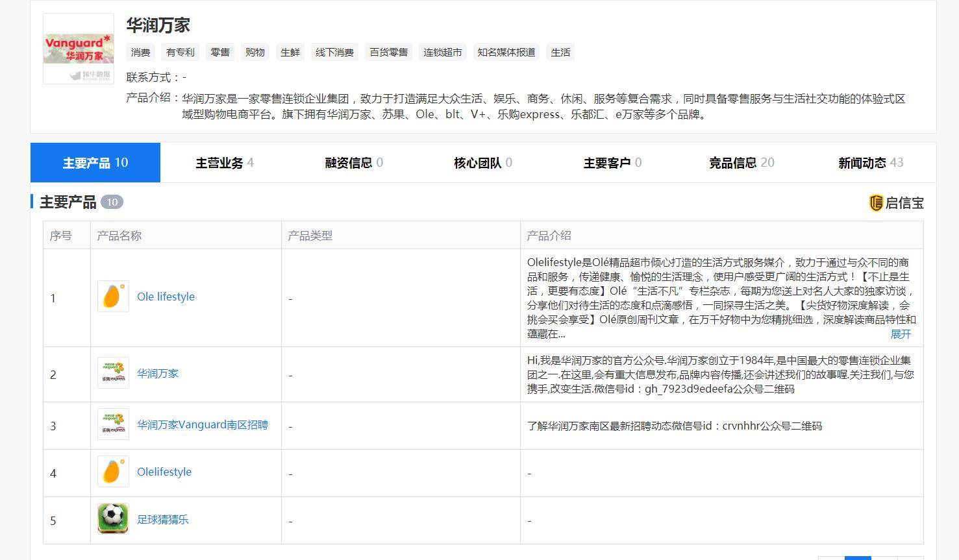Open the Ole lifestyle product link
This screenshot has height=560, width=959.
(166, 297)
